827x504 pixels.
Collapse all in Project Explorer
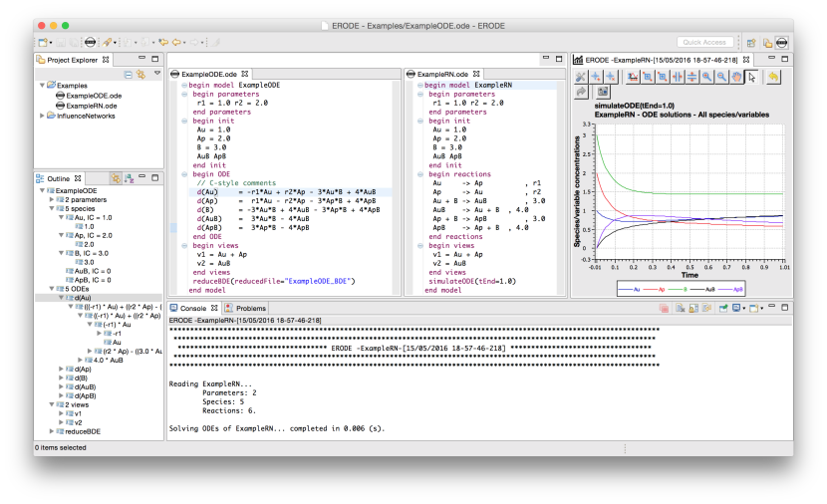pyautogui.click(x=129, y=75)
